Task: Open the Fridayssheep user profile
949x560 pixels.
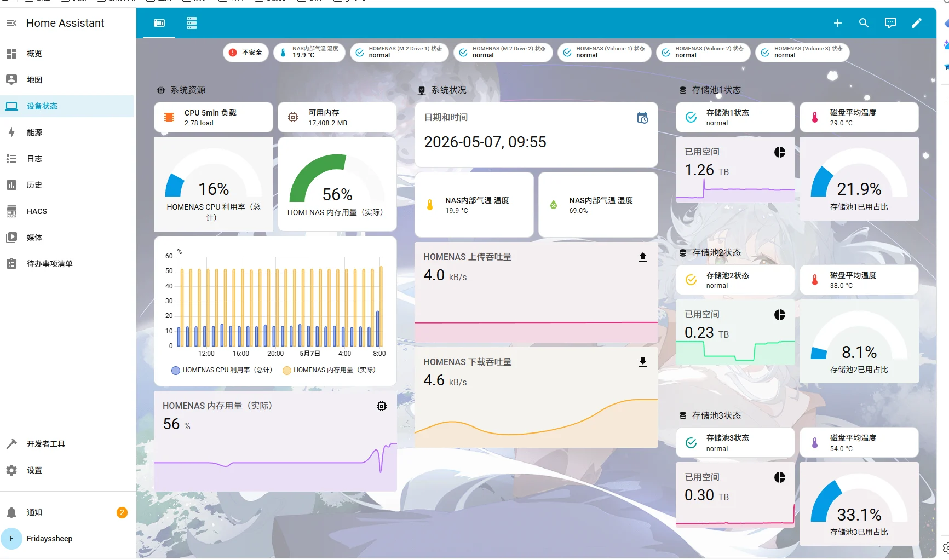Action: [67, 539]
